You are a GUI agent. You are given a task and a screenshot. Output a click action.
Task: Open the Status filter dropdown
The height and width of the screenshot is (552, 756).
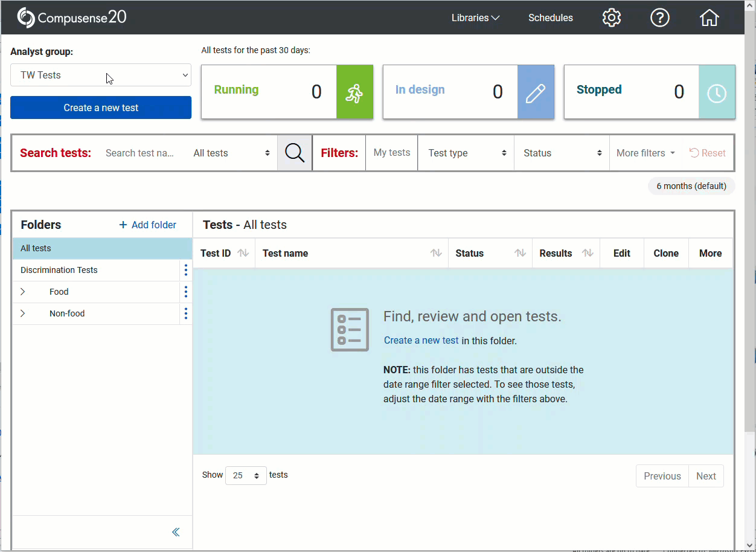click(562, 153)
